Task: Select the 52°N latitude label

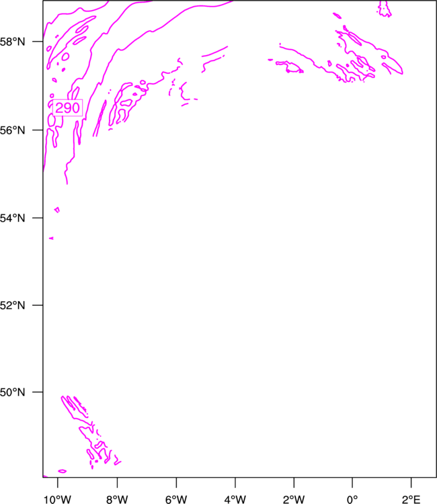Action: [12, 305]
